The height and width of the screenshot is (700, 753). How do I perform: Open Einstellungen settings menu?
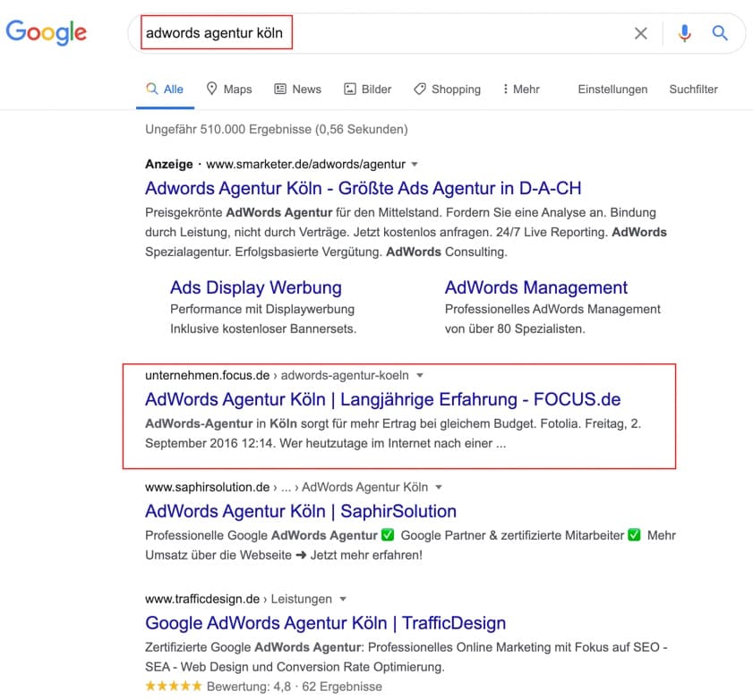(612, 90)
